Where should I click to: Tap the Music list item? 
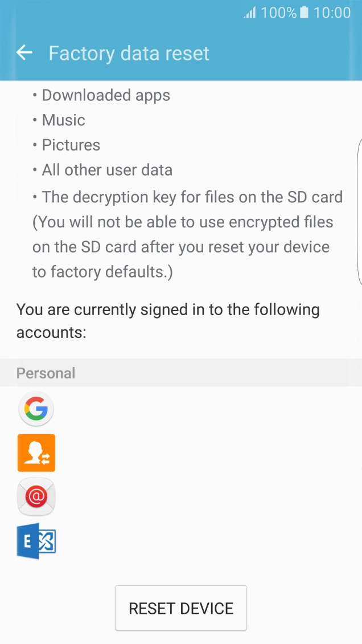(63, 120)
